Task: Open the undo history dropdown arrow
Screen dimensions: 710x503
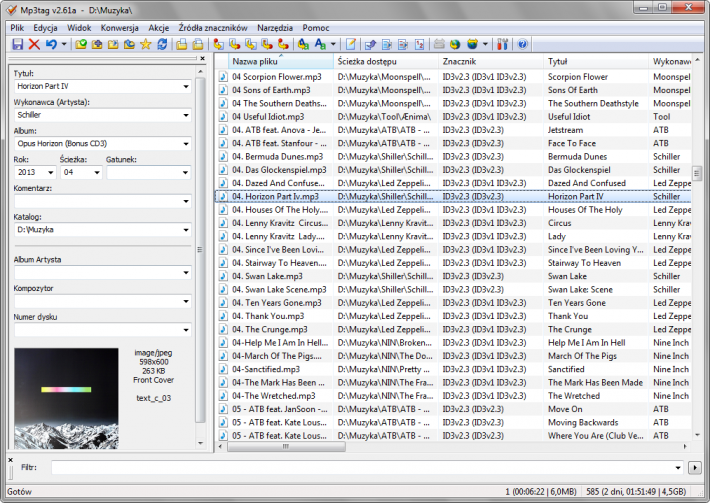Action: coord(64,44)
